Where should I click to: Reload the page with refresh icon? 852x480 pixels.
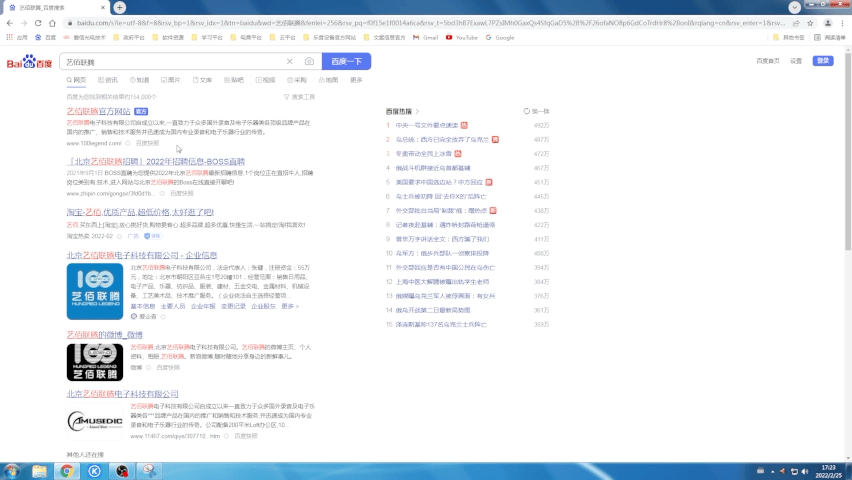click(38, 23)
